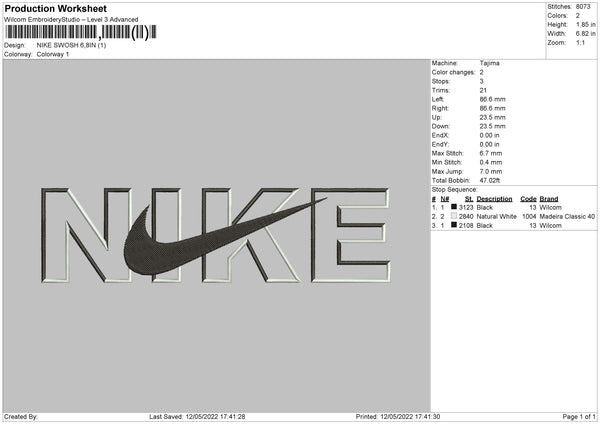This screenshot has width=600, height=424.
Task: Click the Brand column header
Action: (549, 199)
